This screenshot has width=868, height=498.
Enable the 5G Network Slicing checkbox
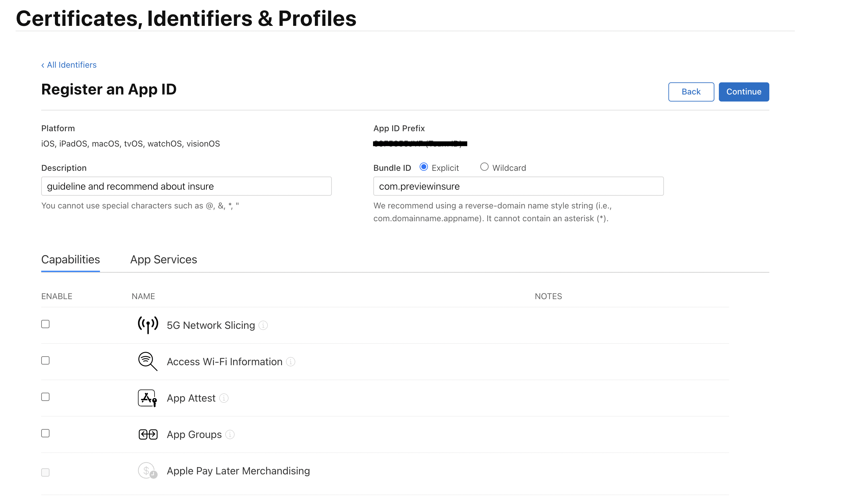45,324
